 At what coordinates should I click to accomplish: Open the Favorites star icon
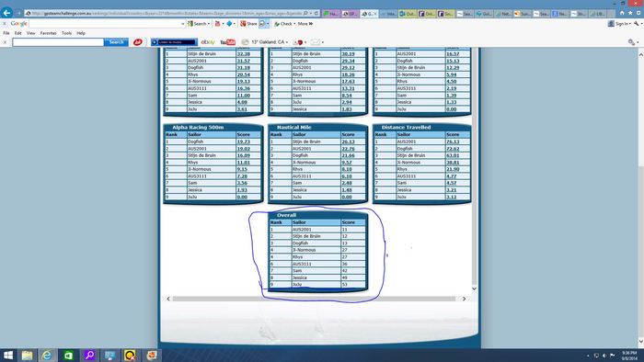[x=630, y=13]
